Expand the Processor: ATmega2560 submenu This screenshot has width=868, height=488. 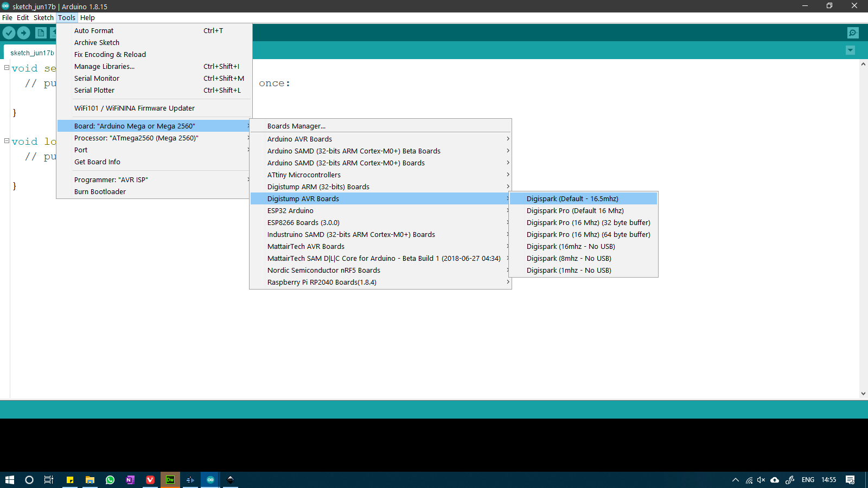pos(155,138)
